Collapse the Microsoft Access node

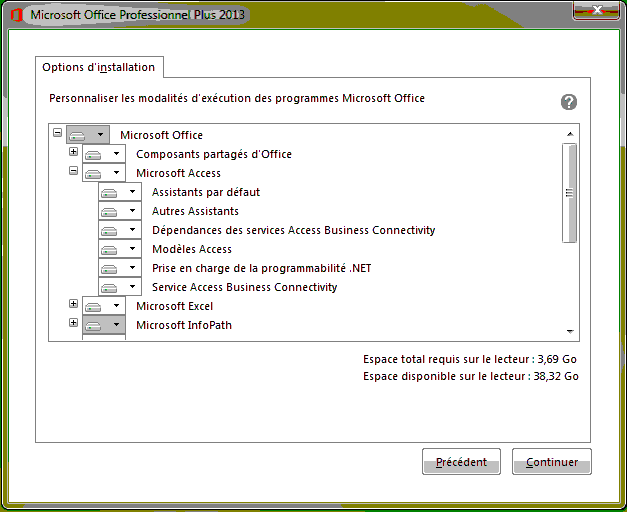pos(73,171)
